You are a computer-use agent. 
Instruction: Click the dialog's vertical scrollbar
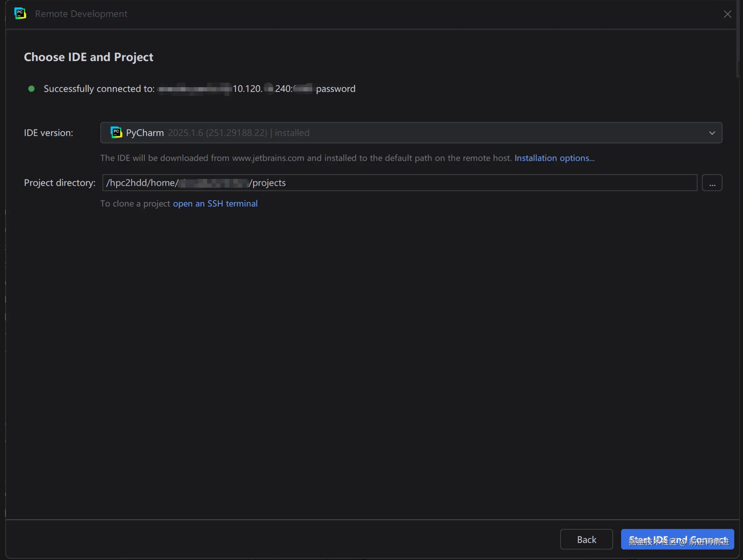(x=737, y=39)
